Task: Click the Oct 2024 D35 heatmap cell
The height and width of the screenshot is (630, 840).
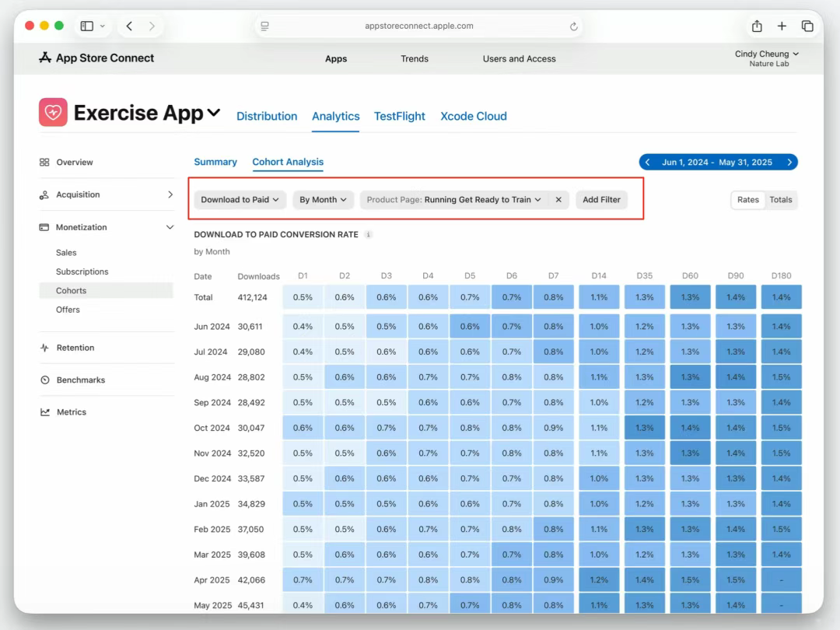Action: point(644,428)
